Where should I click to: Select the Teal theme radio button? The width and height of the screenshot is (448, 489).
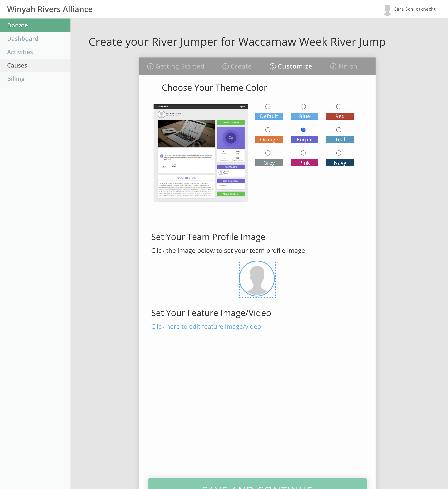click(339, 130)
